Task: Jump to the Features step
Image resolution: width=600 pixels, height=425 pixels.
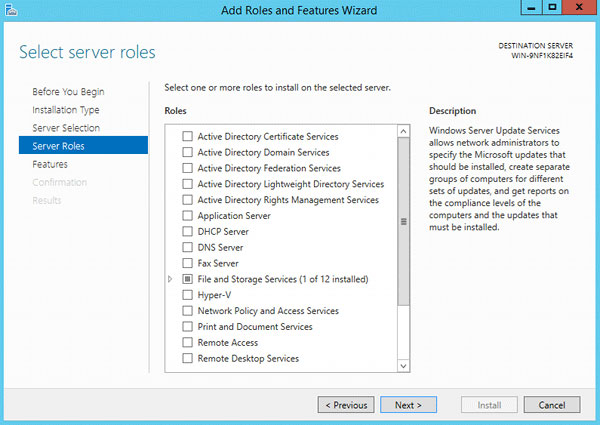Action: point(50,164)
